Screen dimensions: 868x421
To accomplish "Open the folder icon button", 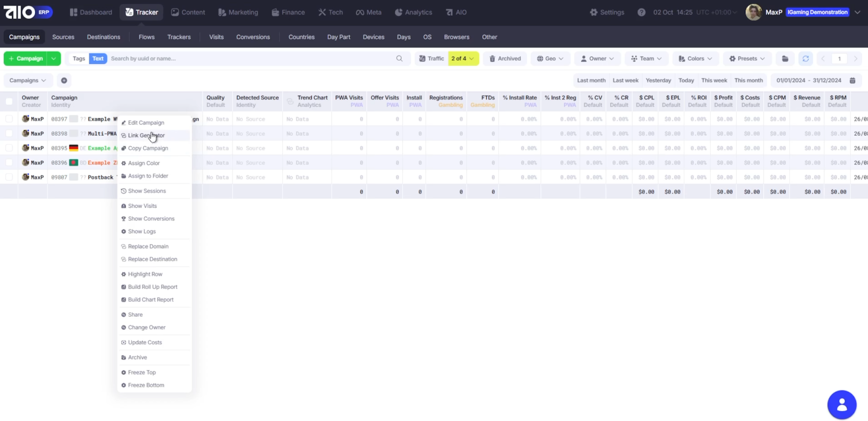I will [x=785, y=59].
